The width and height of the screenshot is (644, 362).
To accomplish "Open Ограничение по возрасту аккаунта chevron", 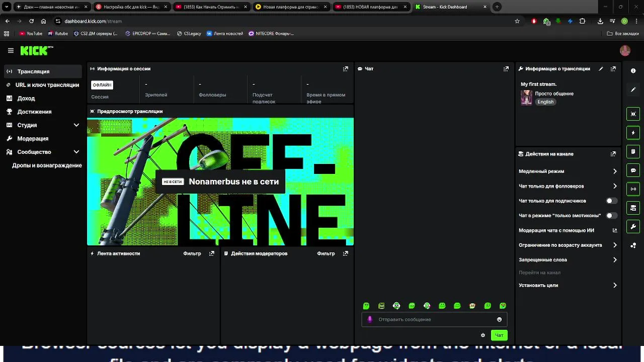I will [615, 245].
